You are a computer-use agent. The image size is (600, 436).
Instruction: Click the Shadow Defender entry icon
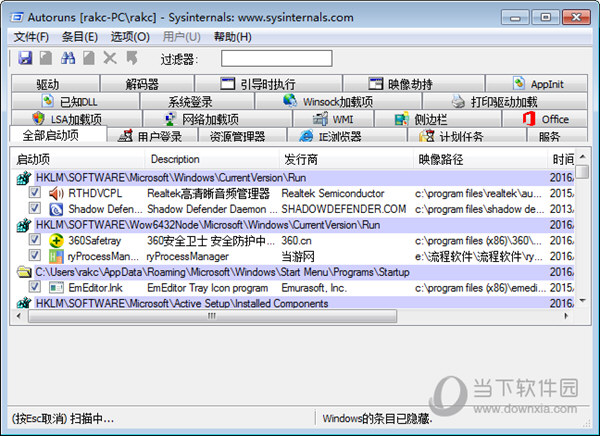56,209
